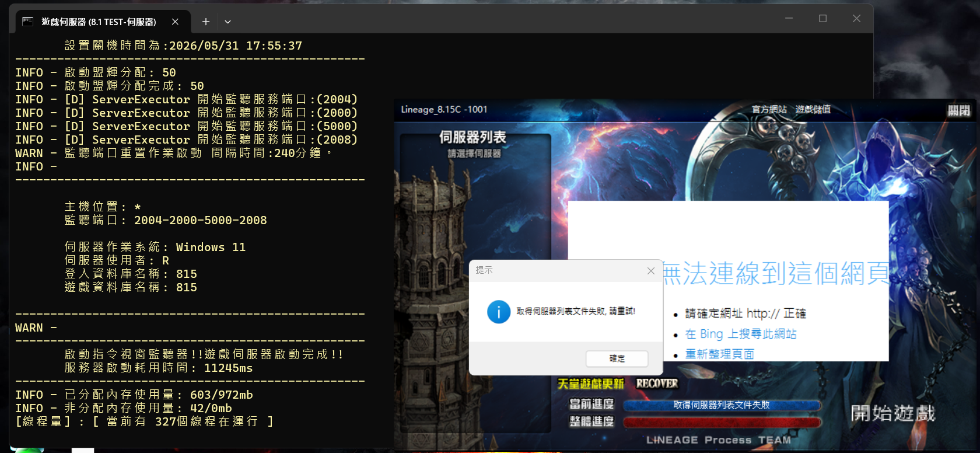Click the 天堂遊戲更新 label
980x453 pixels.
[x=590, y=384]
